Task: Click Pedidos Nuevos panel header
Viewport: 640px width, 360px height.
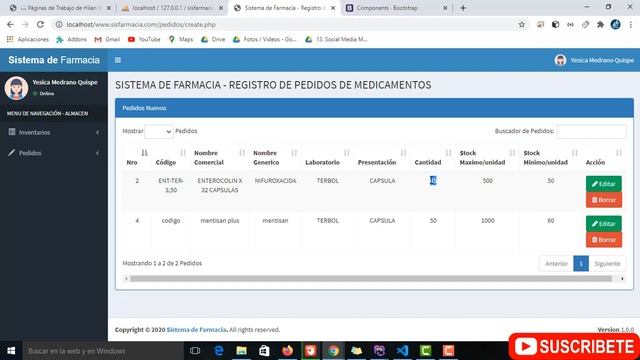Action: click(374, 108)
